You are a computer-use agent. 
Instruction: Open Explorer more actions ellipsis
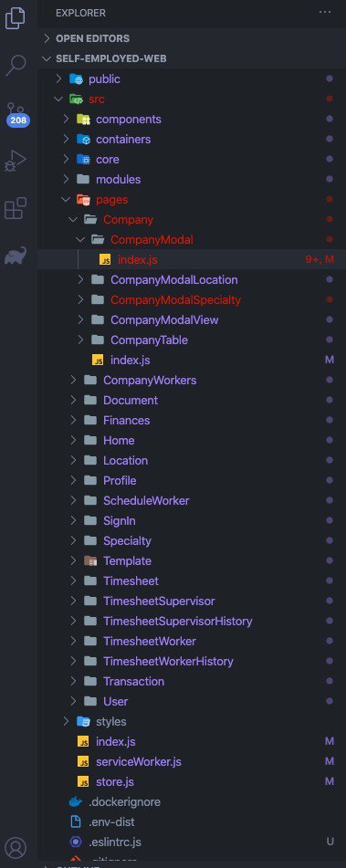[x=324, y=12]
